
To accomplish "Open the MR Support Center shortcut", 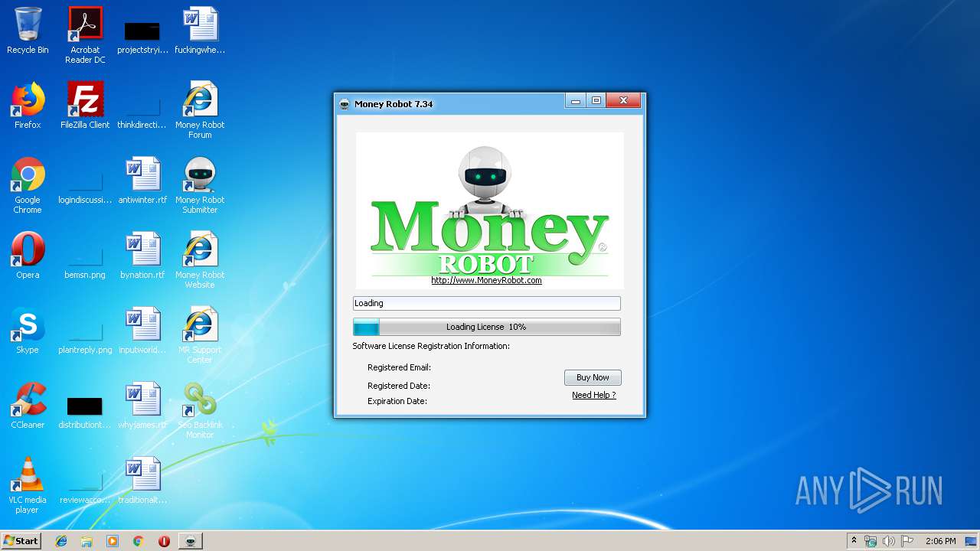I will (x=200, y=335).
